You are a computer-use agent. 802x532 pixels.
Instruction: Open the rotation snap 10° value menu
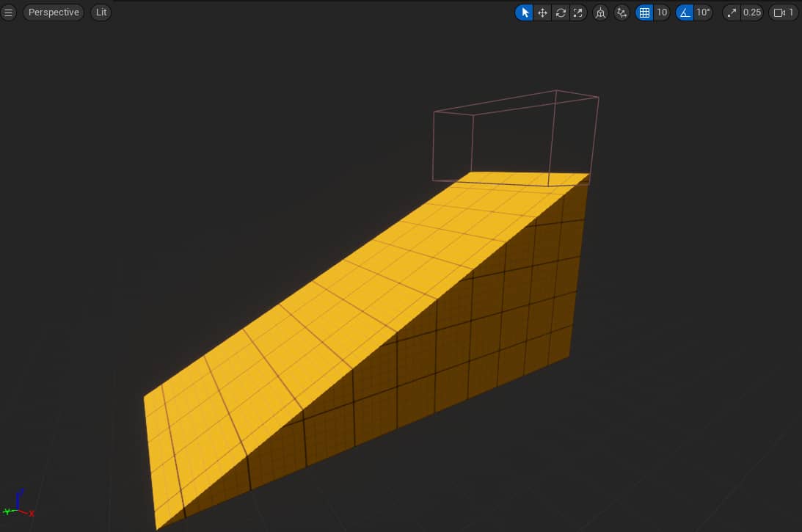[703, 12]
